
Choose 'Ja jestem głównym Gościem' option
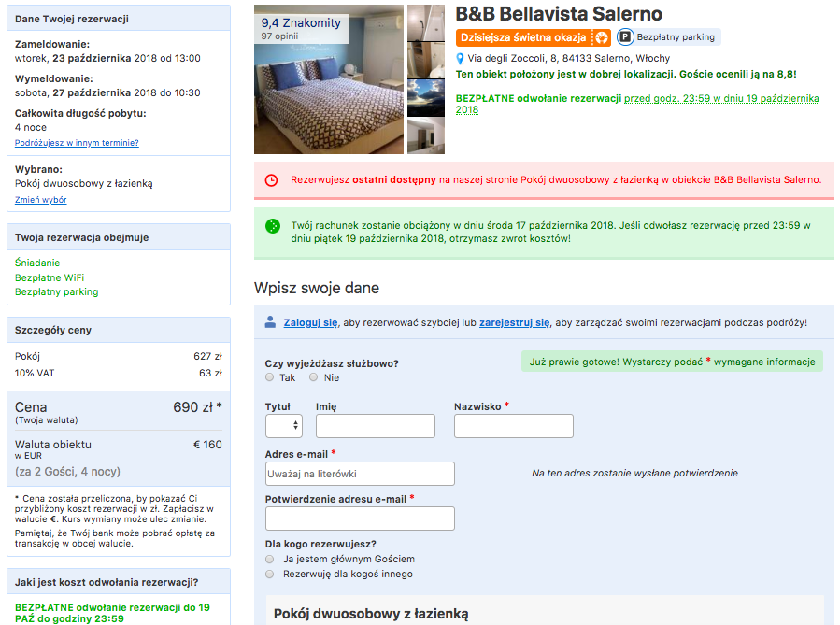[270, 559]
